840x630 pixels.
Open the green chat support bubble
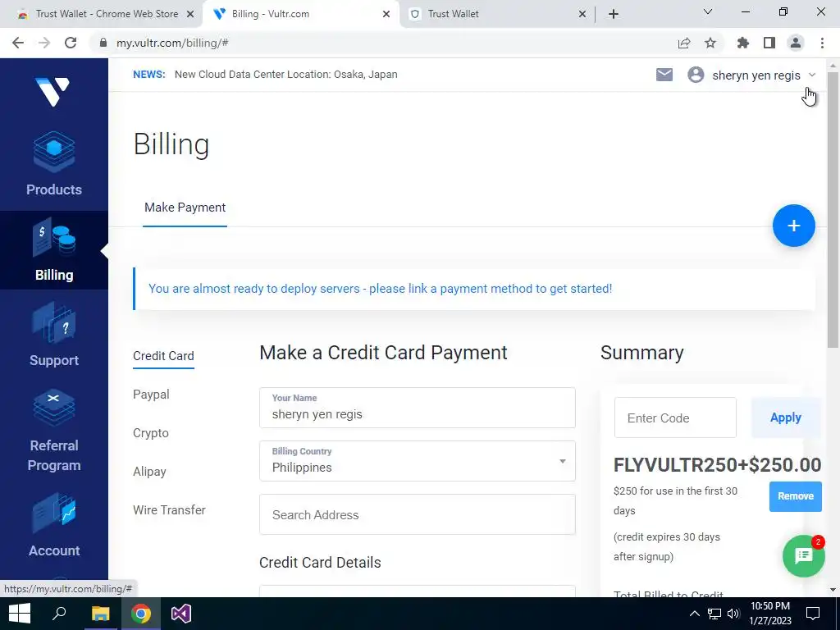[x=804, y=556]
